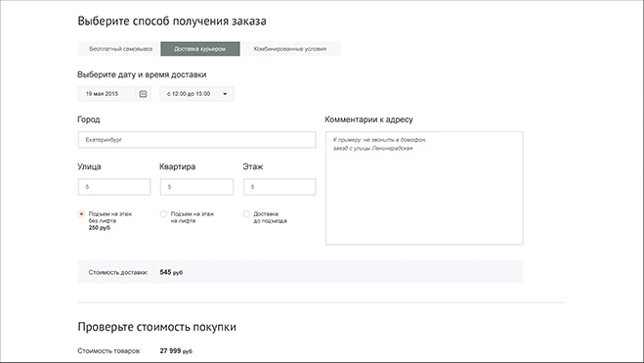The image size is (644, 363).
Task: Click the delivery cost value "545 руб"
Action: click(171, 272)
